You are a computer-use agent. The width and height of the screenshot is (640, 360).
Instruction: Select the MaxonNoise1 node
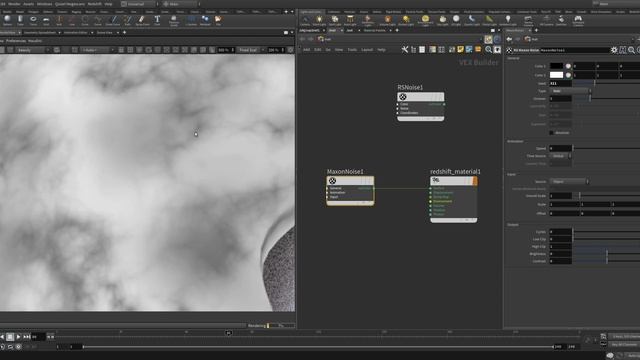350,190
